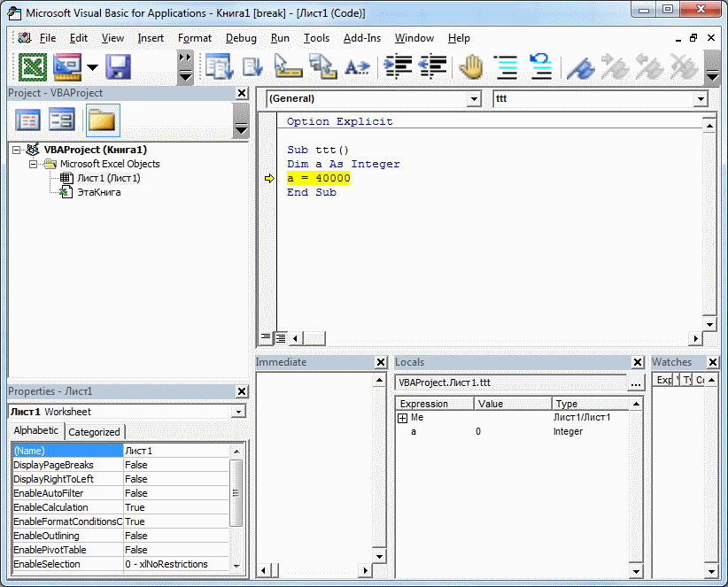
Task: Click toolbar options overflow arrow at right end
Action: (x=712, y=69)
